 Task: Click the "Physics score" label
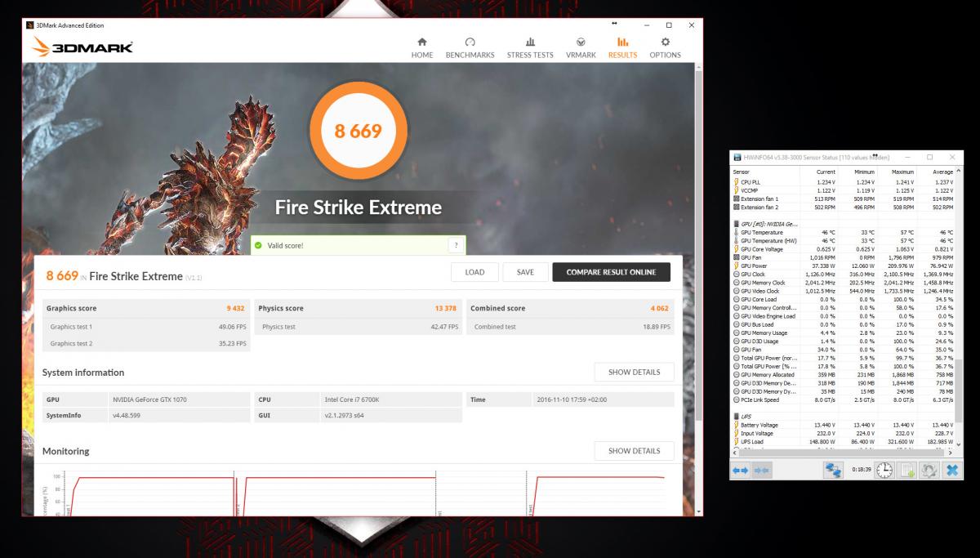point(281,309)
